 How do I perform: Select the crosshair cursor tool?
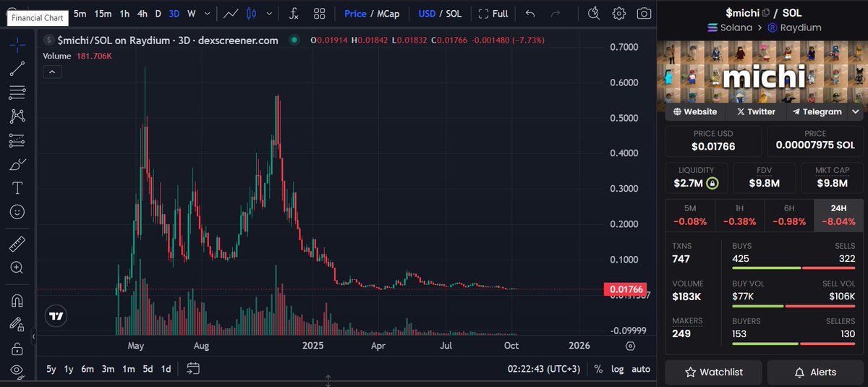point(17,44)
